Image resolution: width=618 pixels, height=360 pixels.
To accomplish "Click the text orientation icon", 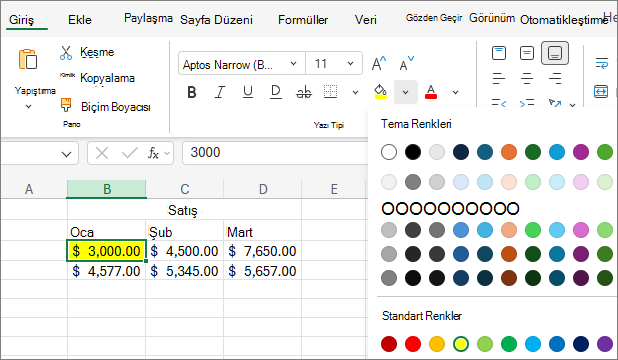I will 555,103.
